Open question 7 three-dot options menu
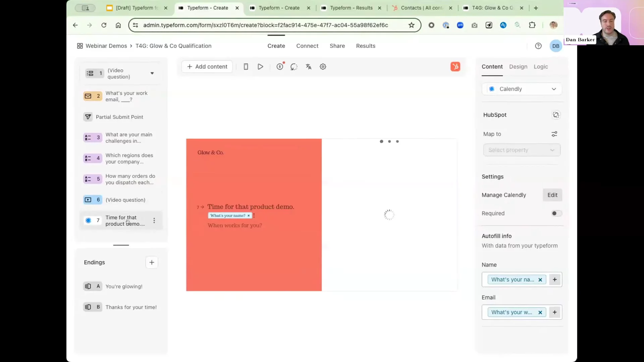The image size is (644, 362). (154, 221)
